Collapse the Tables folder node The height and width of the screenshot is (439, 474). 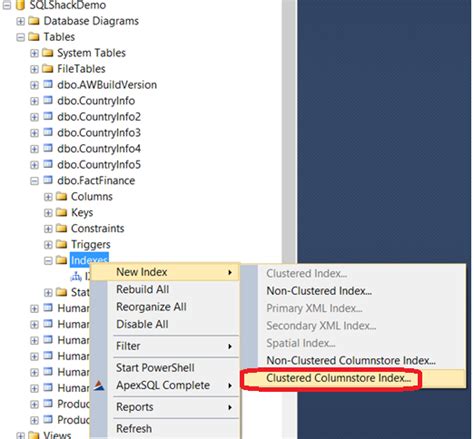[x=21, y=37]
